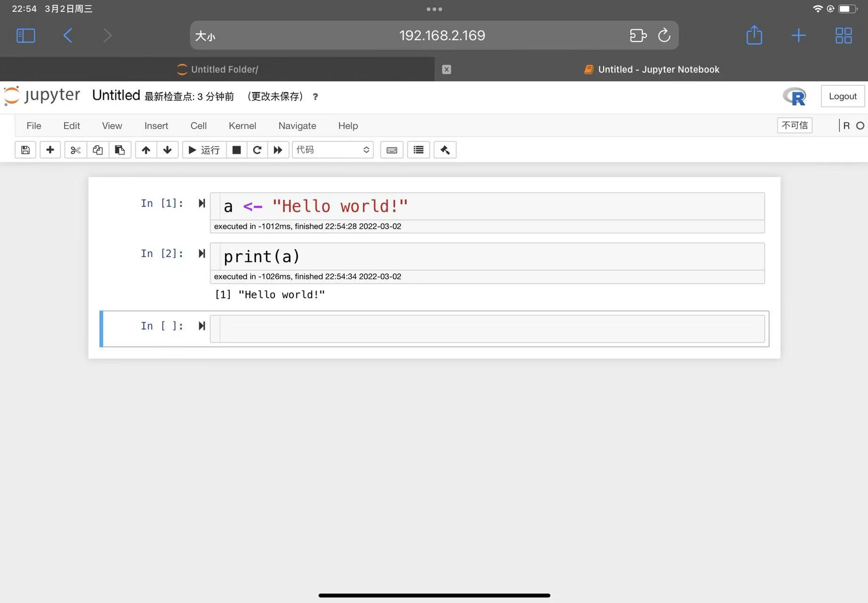Restart the kernel with circular arrow icon
The width and height of the screenshot is (868, 603).
[257, 150]
